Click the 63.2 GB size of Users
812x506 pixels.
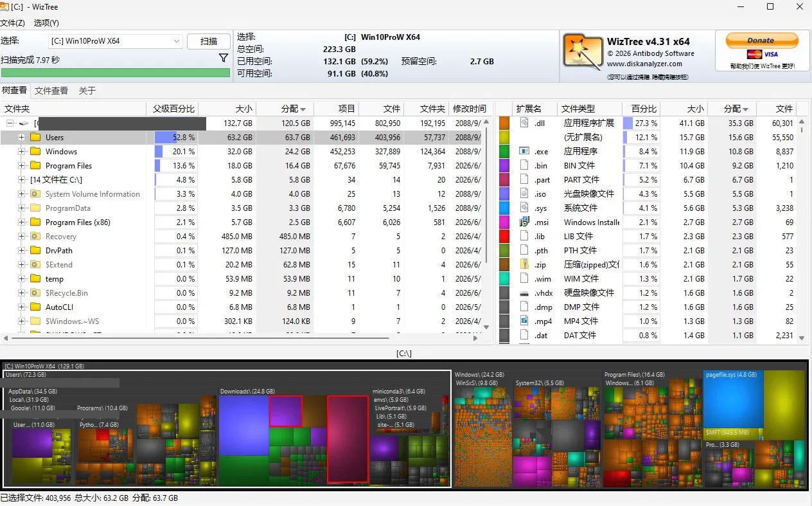[240, 138]
